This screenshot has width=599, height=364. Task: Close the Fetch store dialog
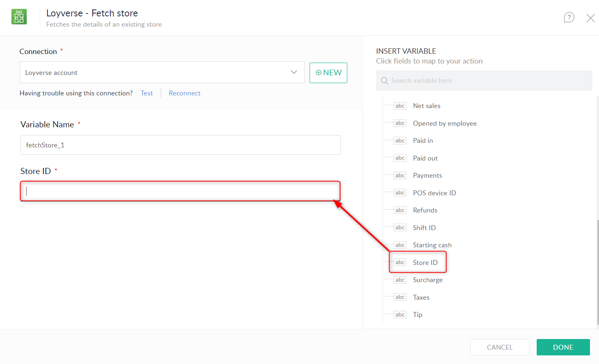(x=590, y=18)
